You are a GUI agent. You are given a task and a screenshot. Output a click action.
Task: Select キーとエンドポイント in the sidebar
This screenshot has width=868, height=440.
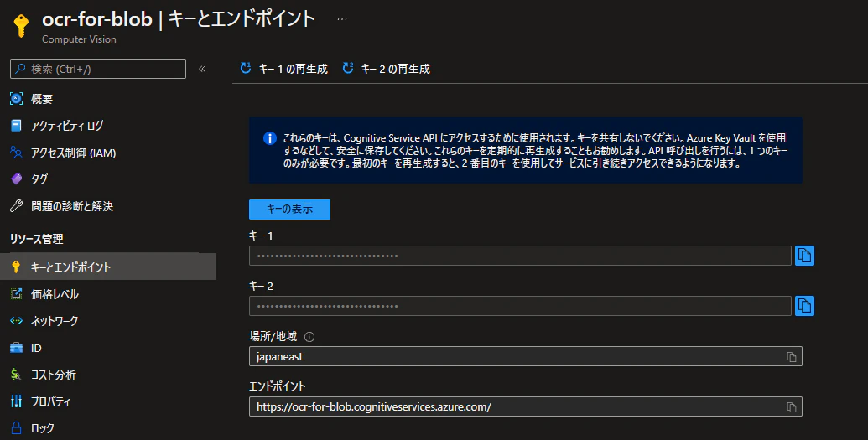point(108,267)
